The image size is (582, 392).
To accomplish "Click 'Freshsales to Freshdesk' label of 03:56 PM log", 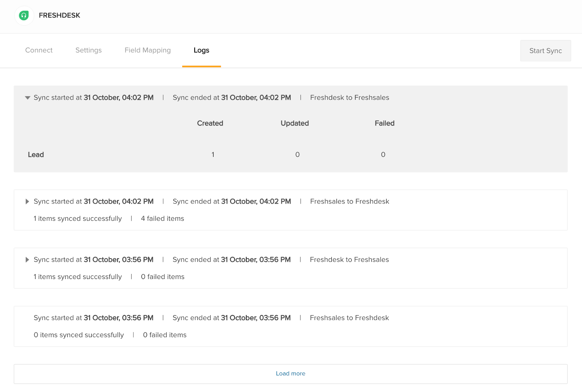I will click(x=350, y=318).
